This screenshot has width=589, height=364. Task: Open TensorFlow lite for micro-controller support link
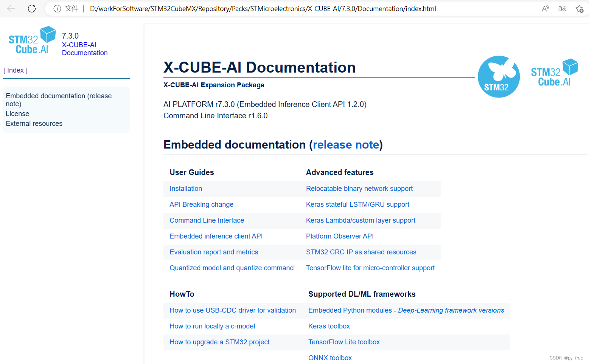[x=370, y=268]
